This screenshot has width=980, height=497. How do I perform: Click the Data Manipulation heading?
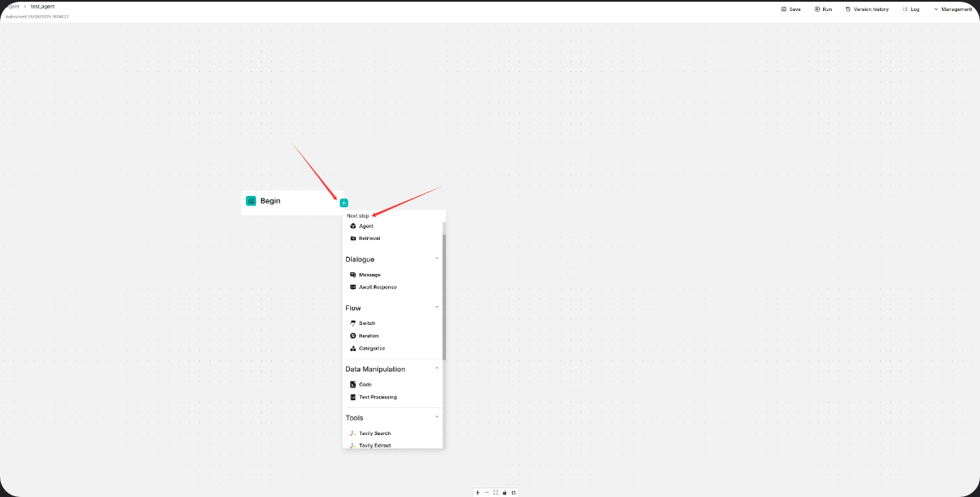coord(375,370)
